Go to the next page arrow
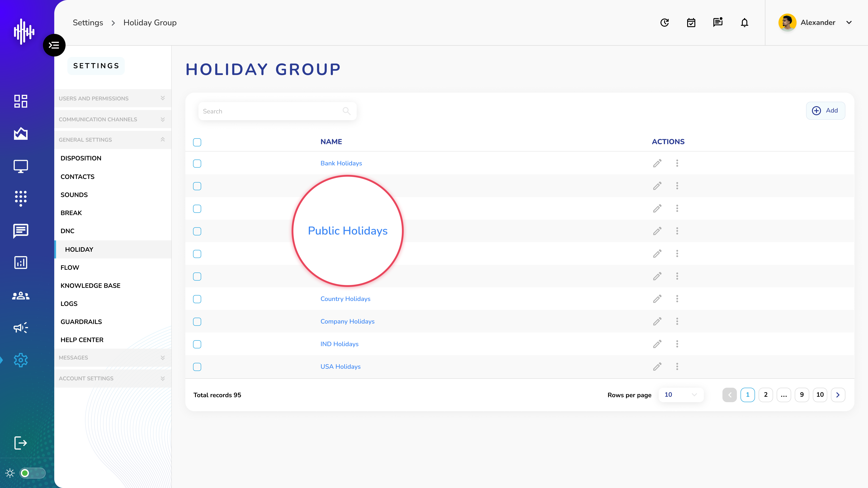Viewport: 868px width, 488px height. click(x=838, y=395)
